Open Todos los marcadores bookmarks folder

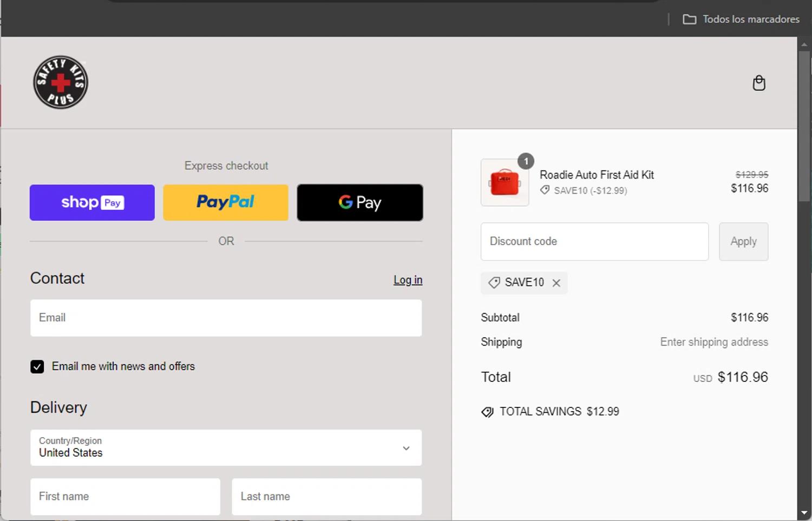(741, 19)
